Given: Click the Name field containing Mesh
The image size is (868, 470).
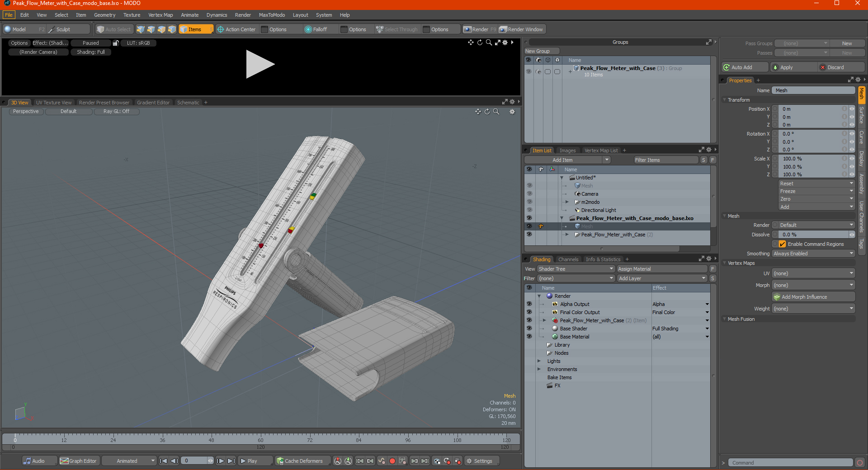Looking at the screenshot, I should [x=813, y=90].
